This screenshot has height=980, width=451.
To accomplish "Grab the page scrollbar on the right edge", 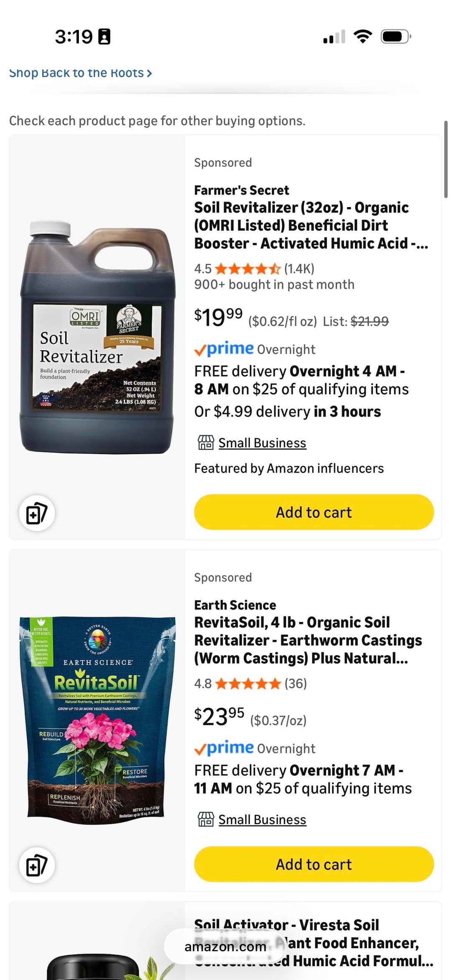I will 446,159.
